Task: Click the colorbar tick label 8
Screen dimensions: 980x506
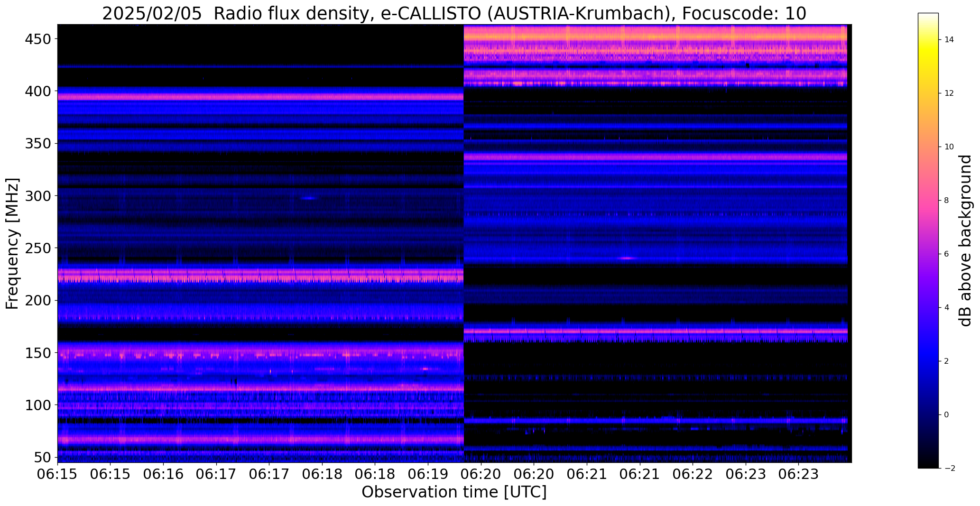Action: pos(947,201)
